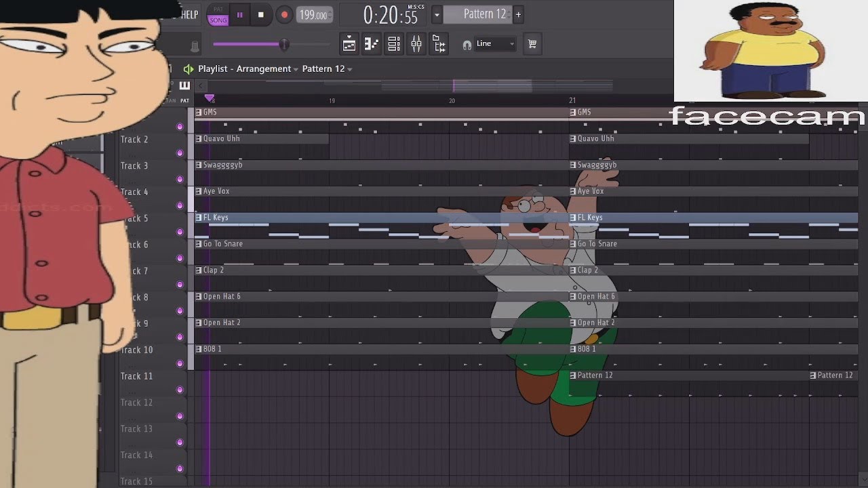Open clip menu icon of first Quavo Uhh clip
The width and height of the screenshot is (868, 488).
coord(199,138)
